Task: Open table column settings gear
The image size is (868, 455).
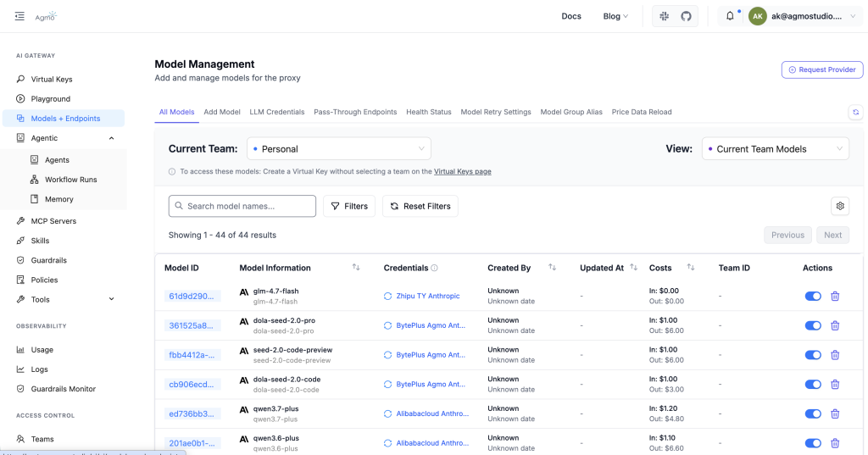Action: coord(840,206)
